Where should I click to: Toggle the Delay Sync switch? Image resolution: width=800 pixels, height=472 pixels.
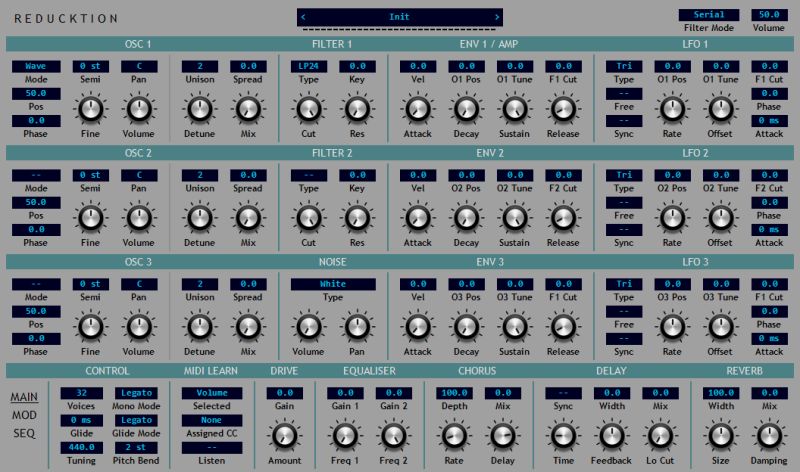[563, 393]
